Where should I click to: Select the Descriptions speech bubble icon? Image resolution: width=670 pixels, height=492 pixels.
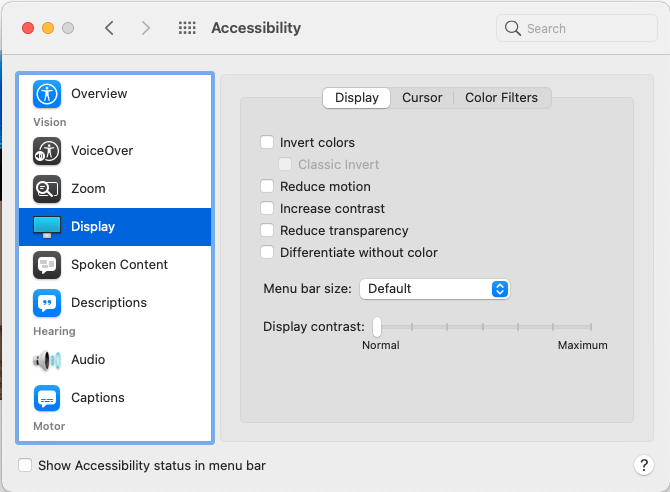pos(47,303)
